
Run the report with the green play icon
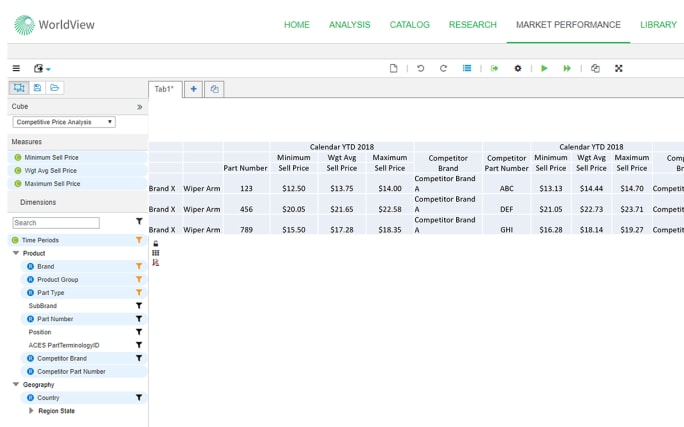tap(544, 68)
